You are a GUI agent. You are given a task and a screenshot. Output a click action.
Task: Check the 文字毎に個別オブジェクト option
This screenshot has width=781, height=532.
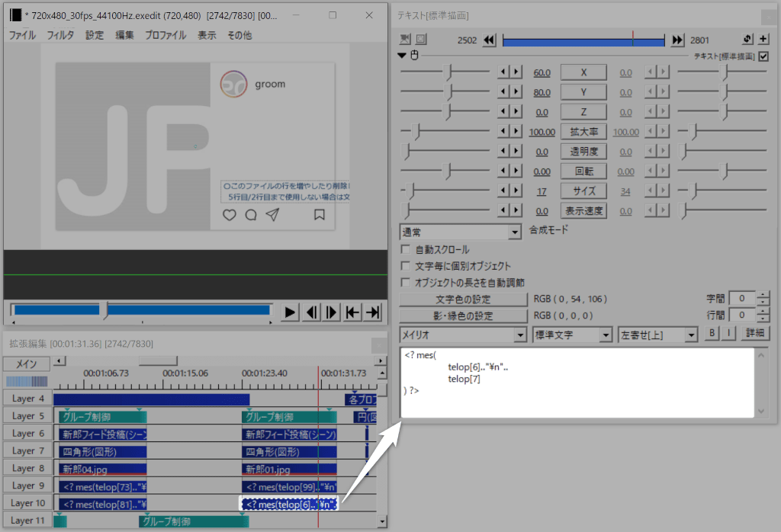point(406,266)
